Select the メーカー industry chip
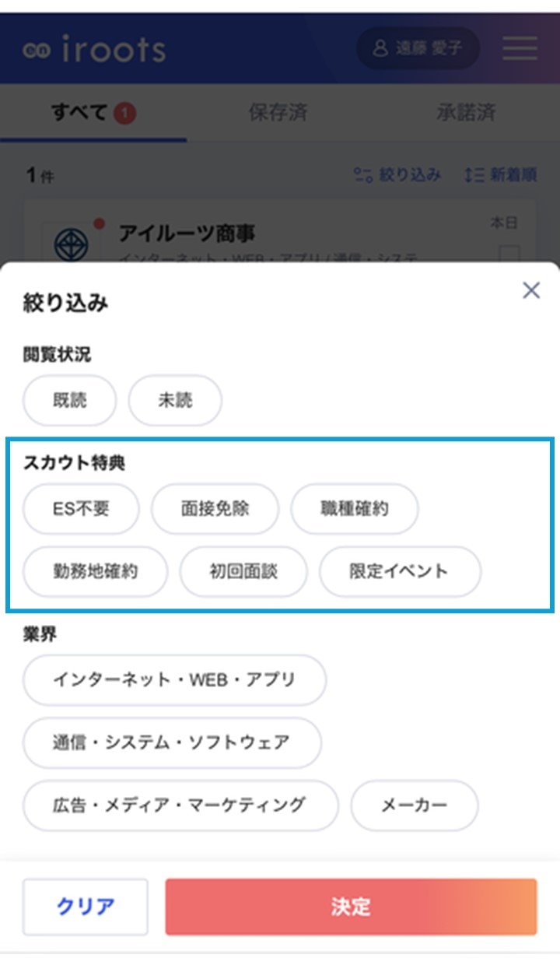Image resolution: width=560 pixels, height=965 pixels. pyautogui.click(x=414, y=805)
